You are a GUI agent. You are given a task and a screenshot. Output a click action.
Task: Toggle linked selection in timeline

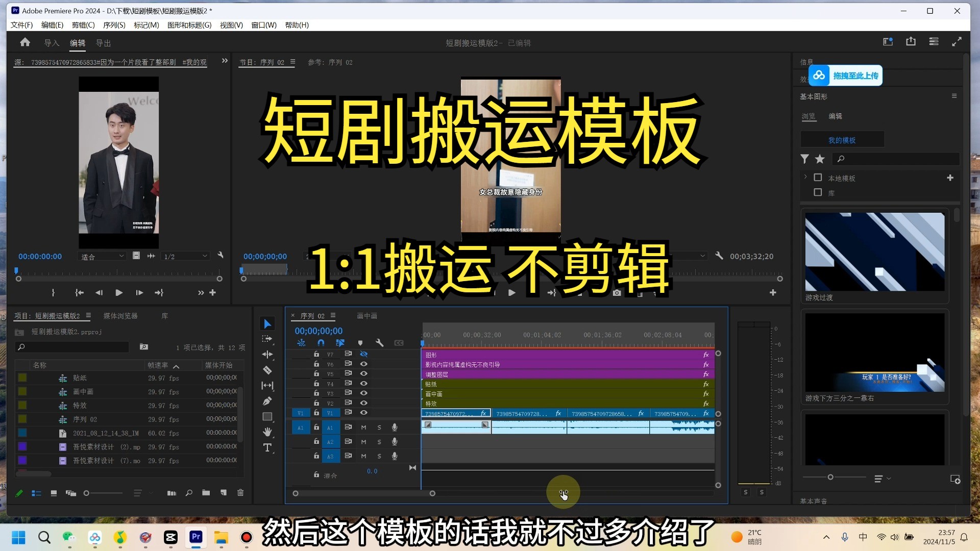[340, 343]
